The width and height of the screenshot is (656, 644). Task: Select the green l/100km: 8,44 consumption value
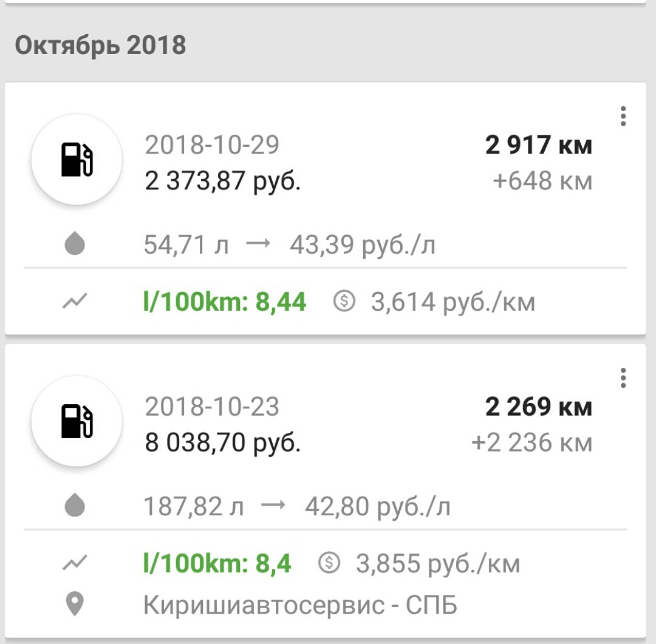point(225,302)
